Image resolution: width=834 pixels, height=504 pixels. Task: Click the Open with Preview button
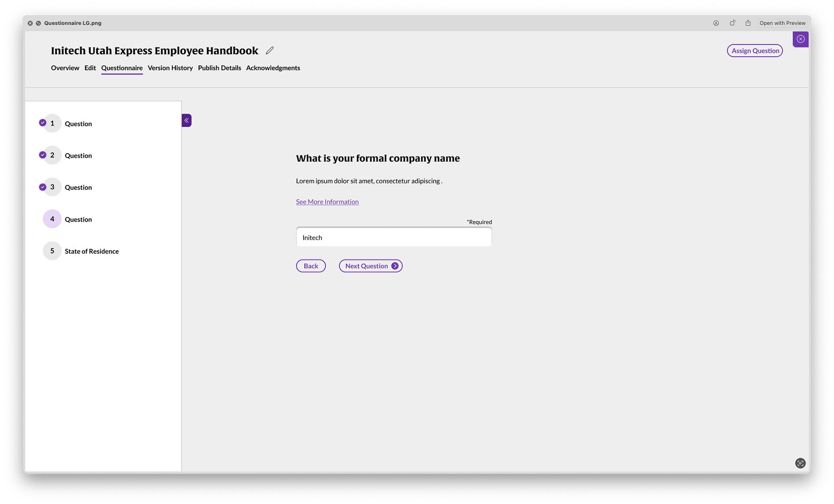782,23
